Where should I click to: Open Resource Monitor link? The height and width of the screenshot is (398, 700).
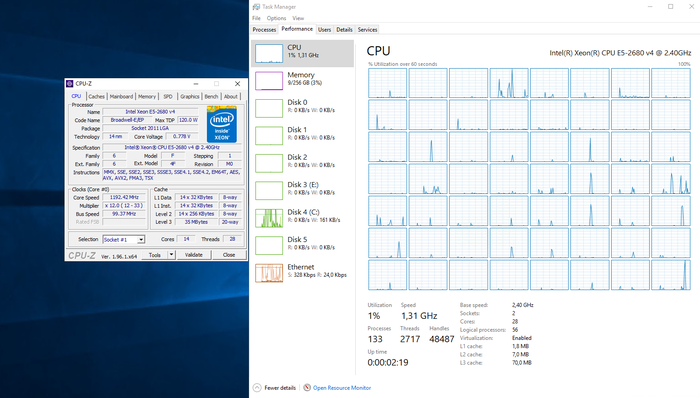342,388
